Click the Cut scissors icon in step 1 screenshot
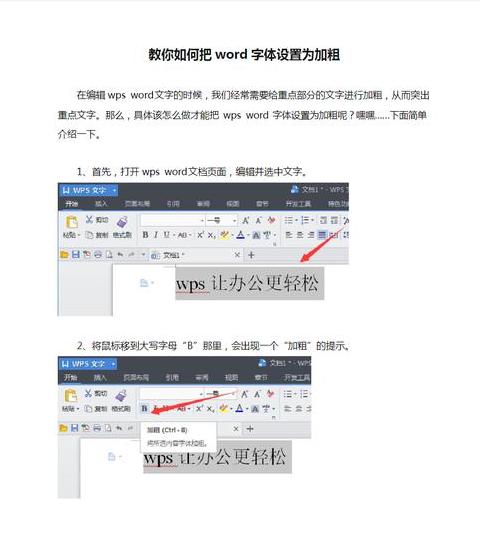Image resolution: width=480 pixels, height=534 pixels. (89, 220)
